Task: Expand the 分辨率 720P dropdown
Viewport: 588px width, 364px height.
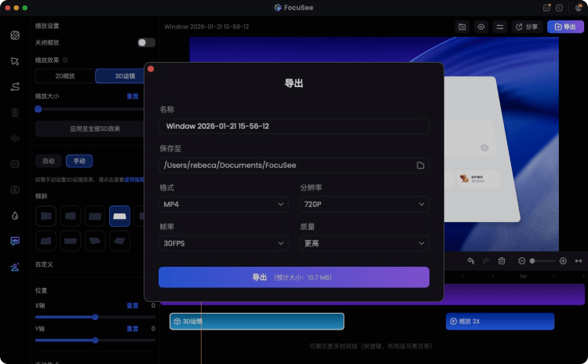Action: pyautogui.click(x=364, y=204)
